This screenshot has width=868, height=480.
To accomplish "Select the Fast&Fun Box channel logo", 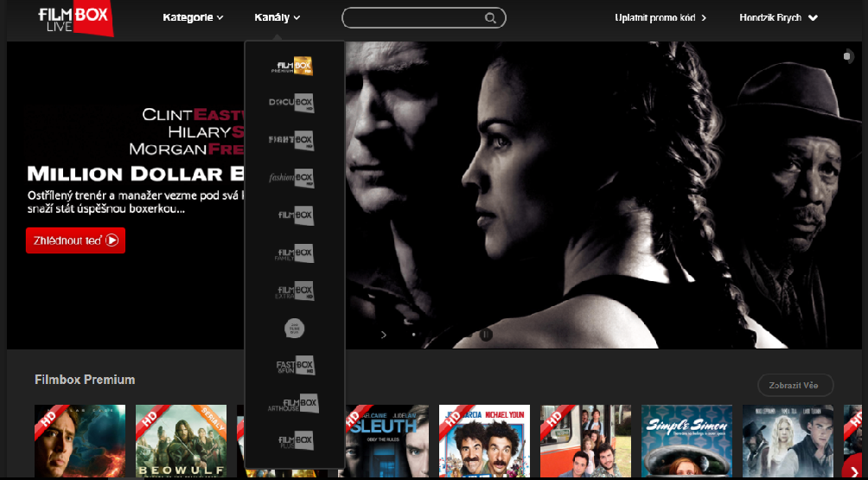I will click(x=295, y=365).
